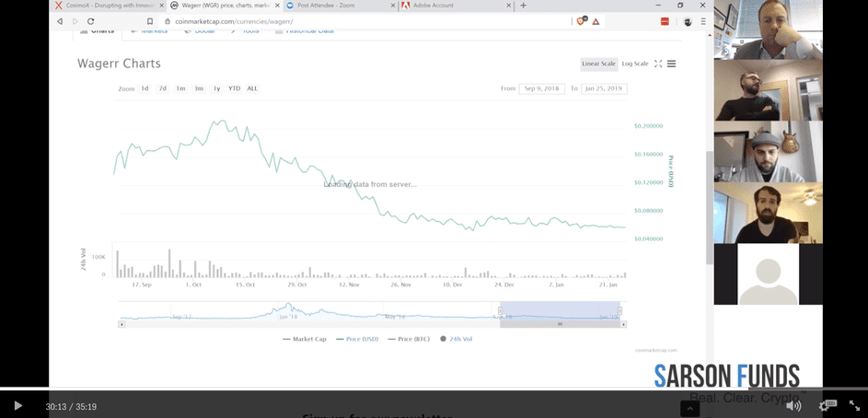
Task: Mute the video volume
Action: point(793,406)
